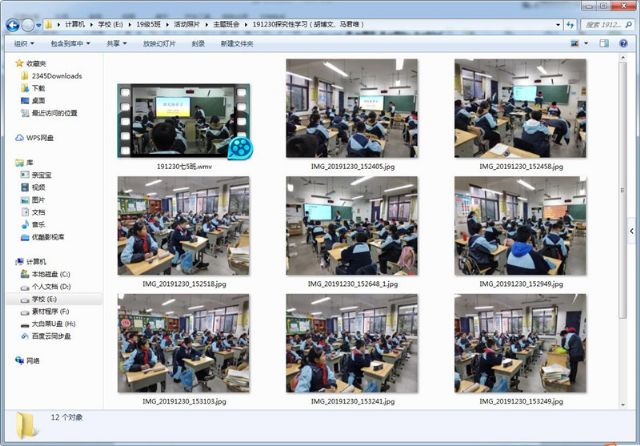
Task: Select thumbnail IMG_20191230_152949.jpg
Action: click(x=520, y=226)
